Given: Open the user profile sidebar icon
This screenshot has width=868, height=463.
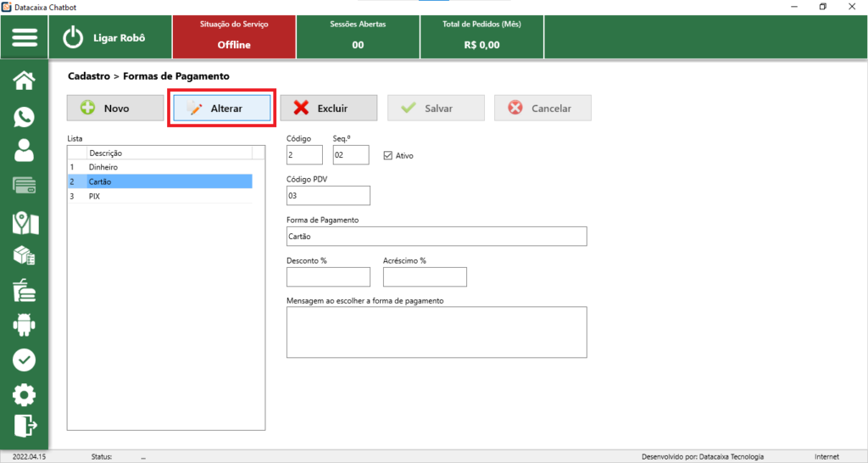Looking at the screenshot, I should (25, 151).
